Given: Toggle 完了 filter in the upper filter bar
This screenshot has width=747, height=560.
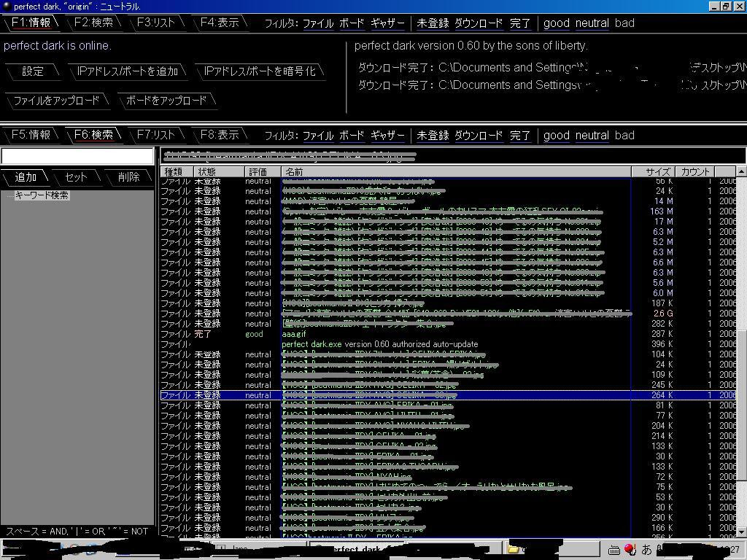Looking at the screenshot, I should (x=519, y=23).
